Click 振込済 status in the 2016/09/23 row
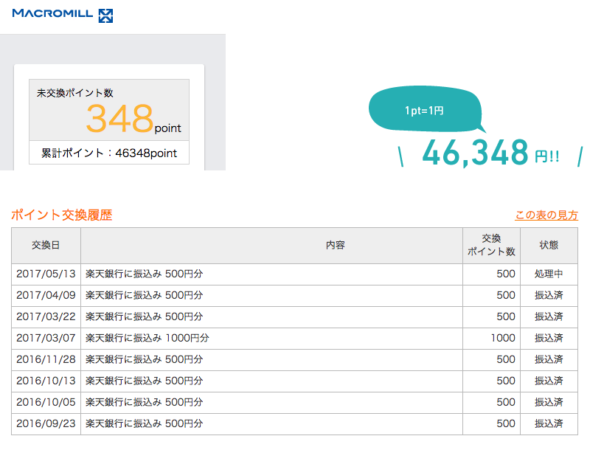 point(549,424)
